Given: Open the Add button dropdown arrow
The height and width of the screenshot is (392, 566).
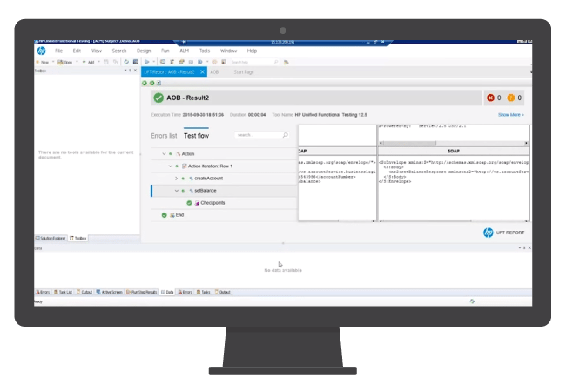Looking at the screenshot, I should (x=98, y=62).
